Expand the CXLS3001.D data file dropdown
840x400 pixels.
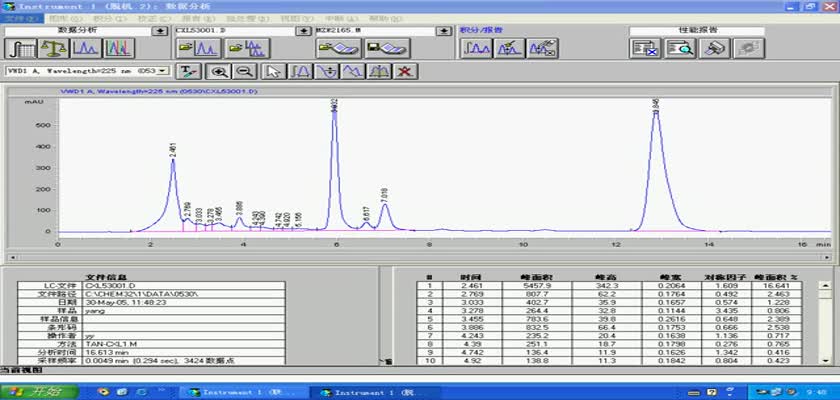(304, 31)
